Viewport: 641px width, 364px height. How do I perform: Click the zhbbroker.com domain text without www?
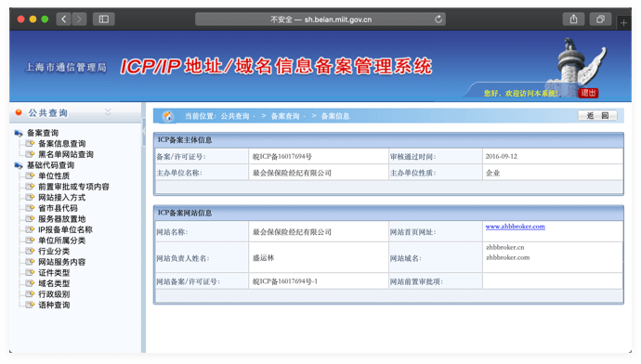pyautogui.click(x=508, y=257)
